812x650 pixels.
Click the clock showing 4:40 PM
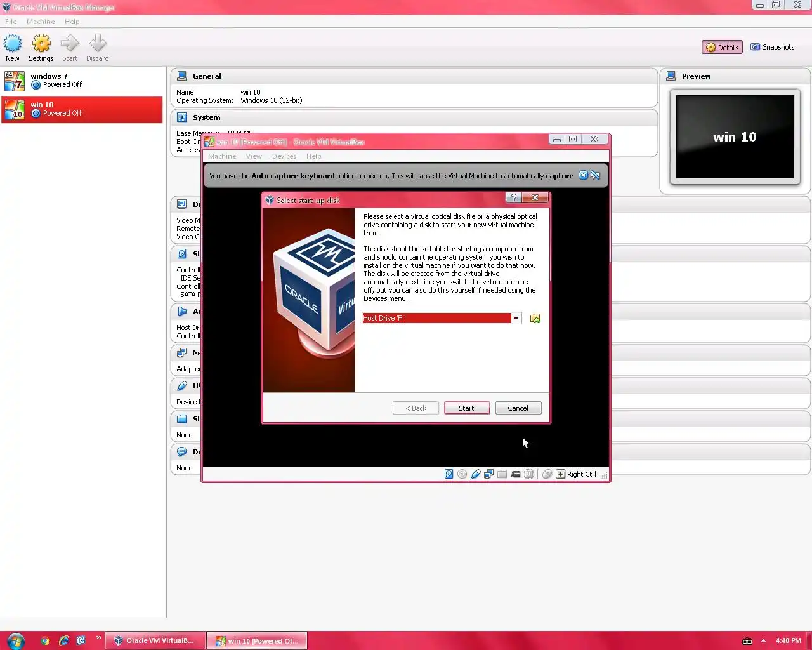click(x=789, y=640)
